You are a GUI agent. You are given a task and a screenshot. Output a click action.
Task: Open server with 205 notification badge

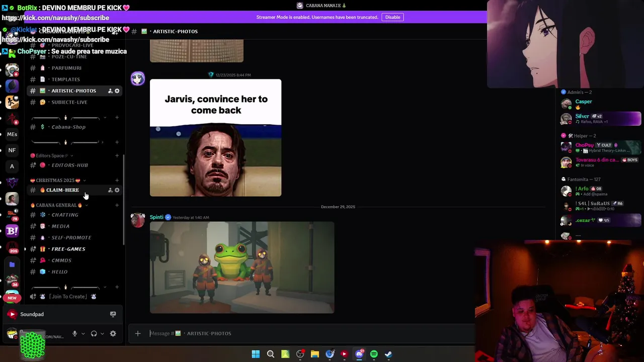click(x=12, y=247)
